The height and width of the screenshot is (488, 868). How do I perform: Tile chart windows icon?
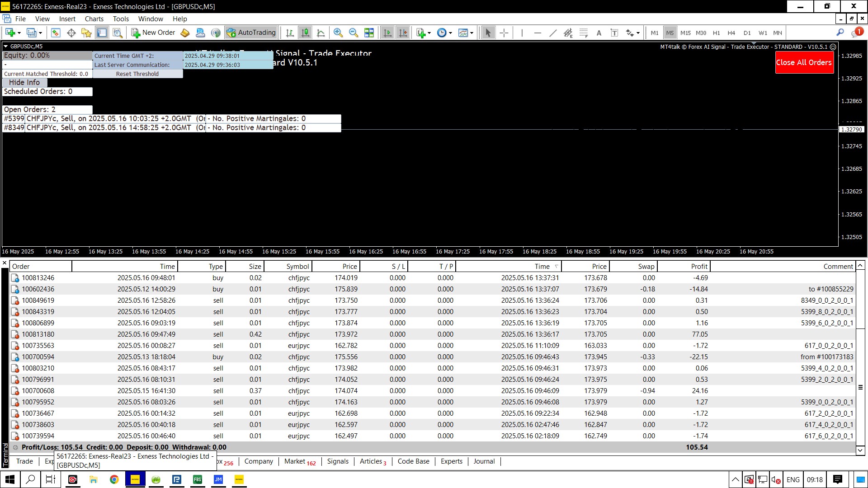[x=369, y=33]
